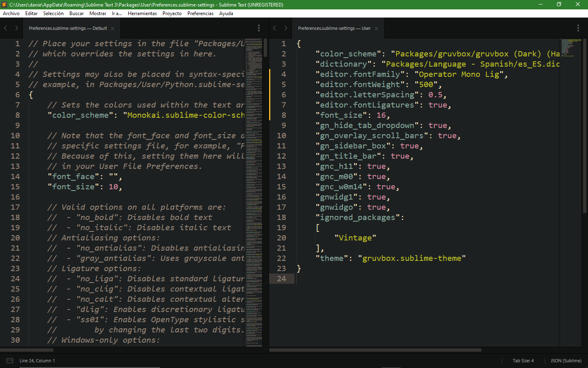This screenshot has width=588, height=368.
Task: Open the Archivo menu
Action: coord(11,13)
